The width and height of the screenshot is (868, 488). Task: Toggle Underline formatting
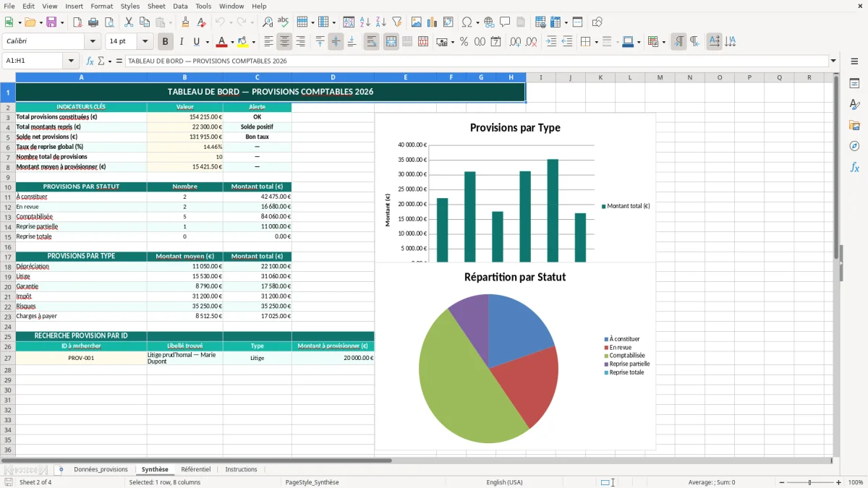tap(197, 42)
